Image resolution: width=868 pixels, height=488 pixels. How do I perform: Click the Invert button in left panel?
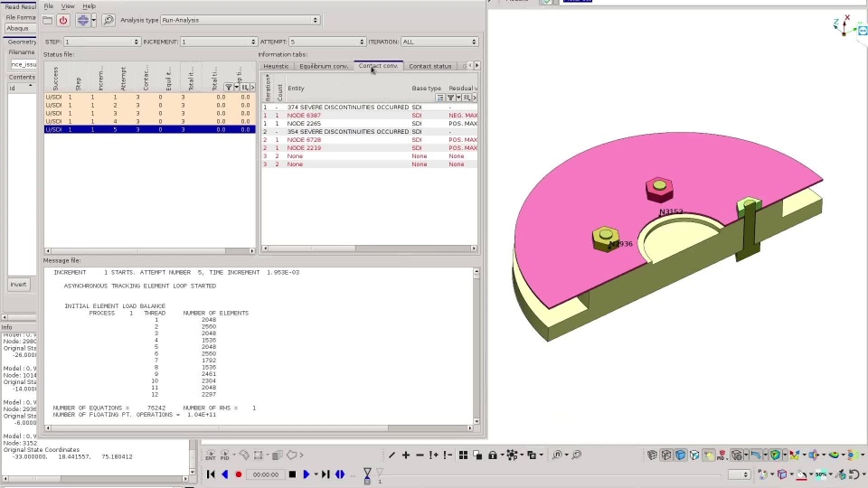(x=18, y=285)
